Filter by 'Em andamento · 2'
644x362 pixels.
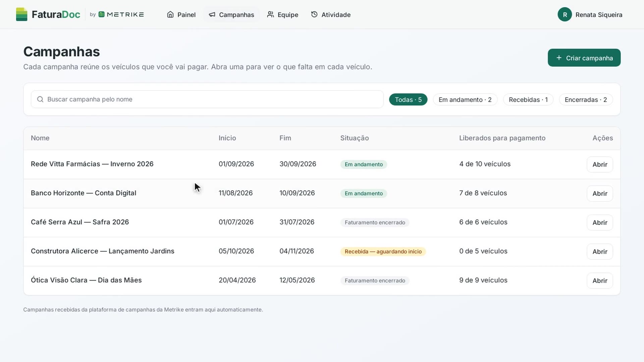click(465, 100)
